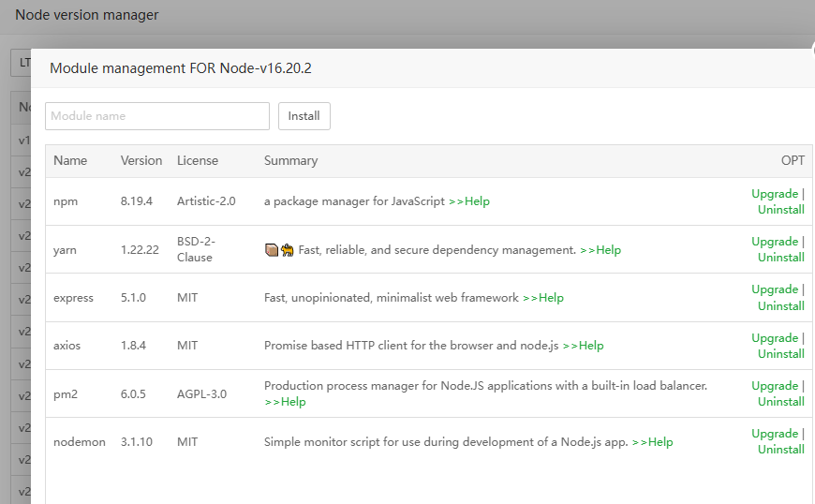Uninstall the npm module
The height and width of the screenshot is (504, 815).
pos(780,210)
